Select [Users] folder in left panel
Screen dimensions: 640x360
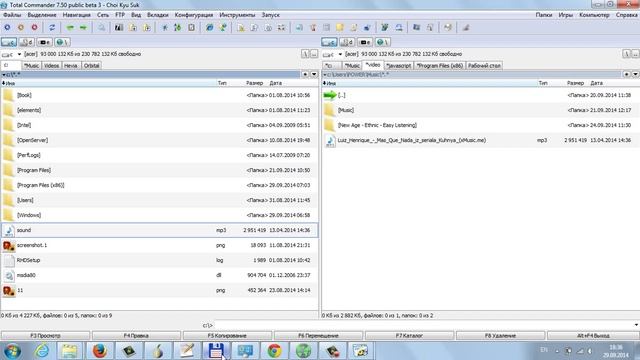pyautogui.click(x=159, y=200)
